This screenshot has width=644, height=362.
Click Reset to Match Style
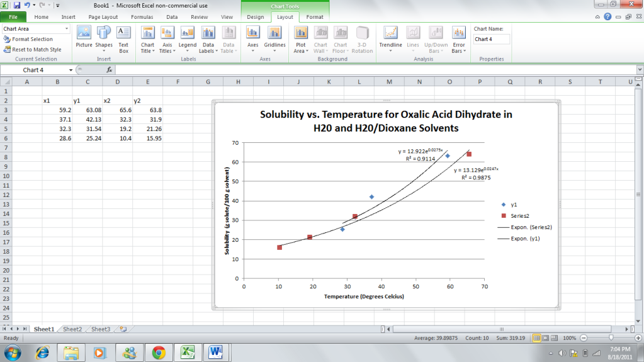pyautogui.click(x=36, y=49)
